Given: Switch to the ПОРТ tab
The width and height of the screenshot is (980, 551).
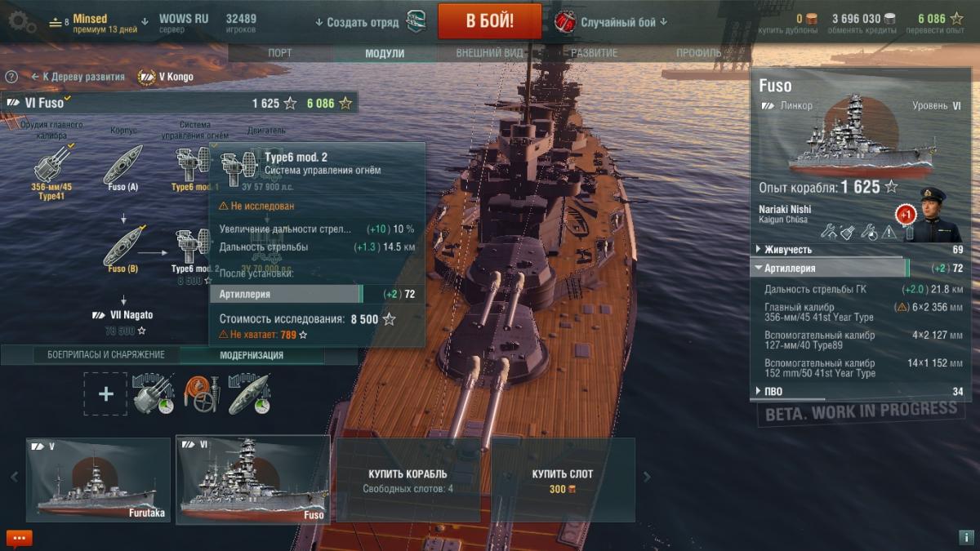Looking at the screenshot, I should click(280, 53).
